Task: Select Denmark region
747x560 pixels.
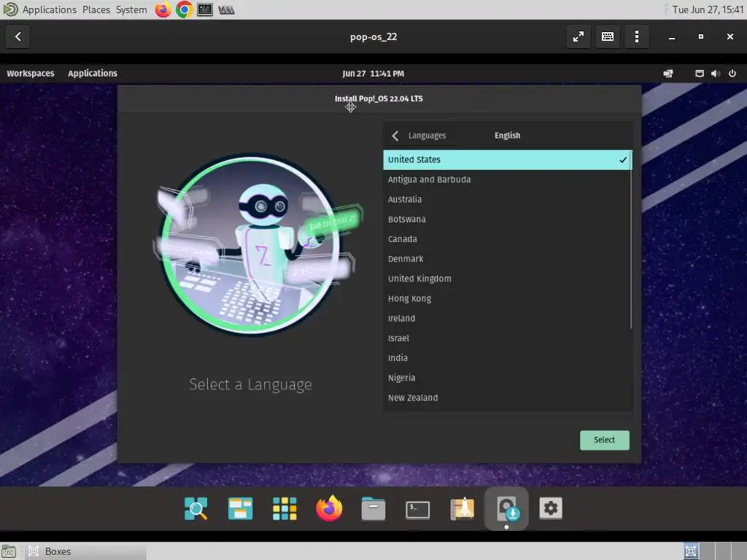Action: 508,259
